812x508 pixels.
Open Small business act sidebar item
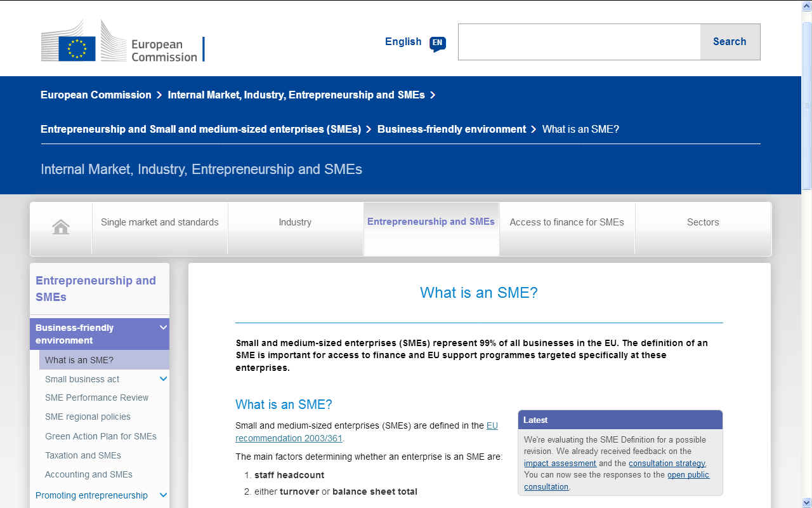point(82,379)
